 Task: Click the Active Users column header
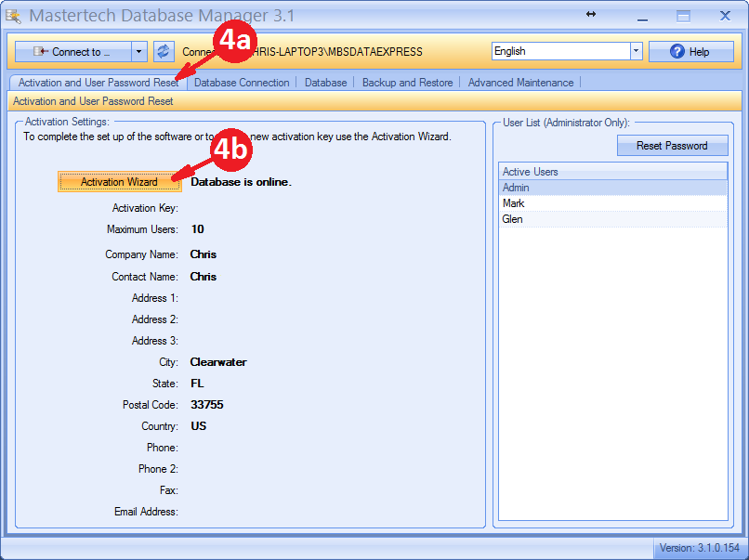(613, 172)
